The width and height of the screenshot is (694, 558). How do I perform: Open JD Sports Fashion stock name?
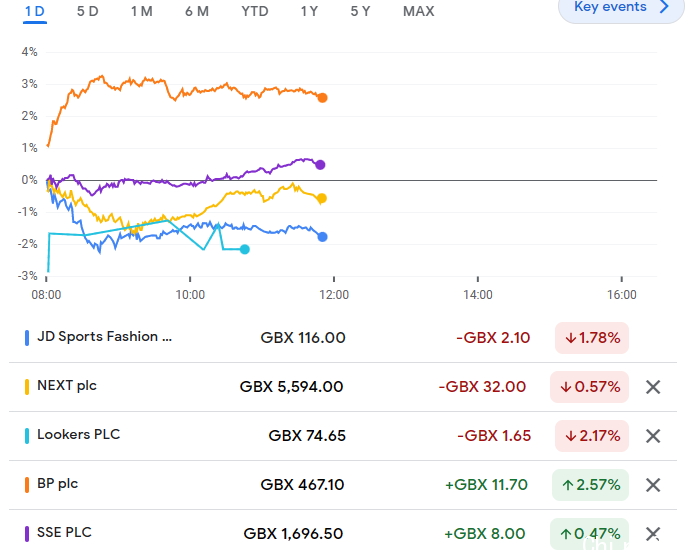[104, 337]
